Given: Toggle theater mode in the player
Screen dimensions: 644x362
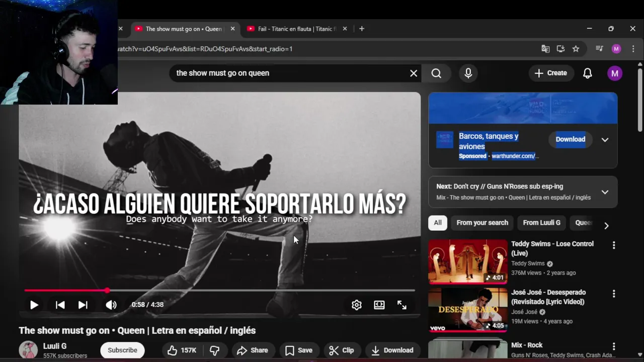Looking at the screenshot, I should (379, 305).
